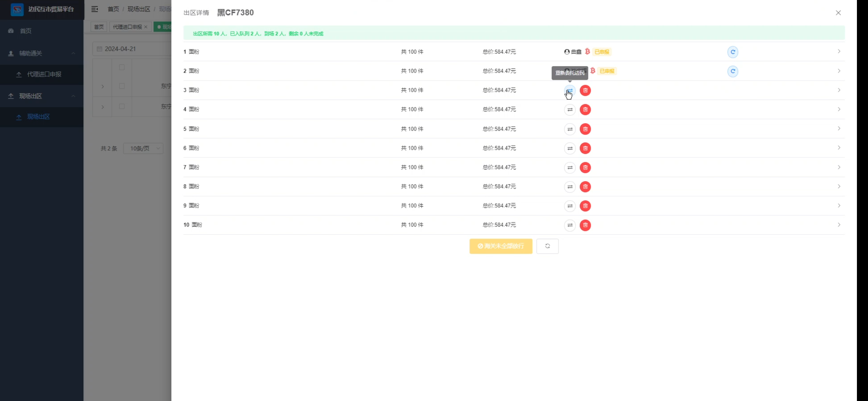The height and width of the screenshot is (401, 868).
Task: Tick the second table row checkbox
Action: pos(122,106)
